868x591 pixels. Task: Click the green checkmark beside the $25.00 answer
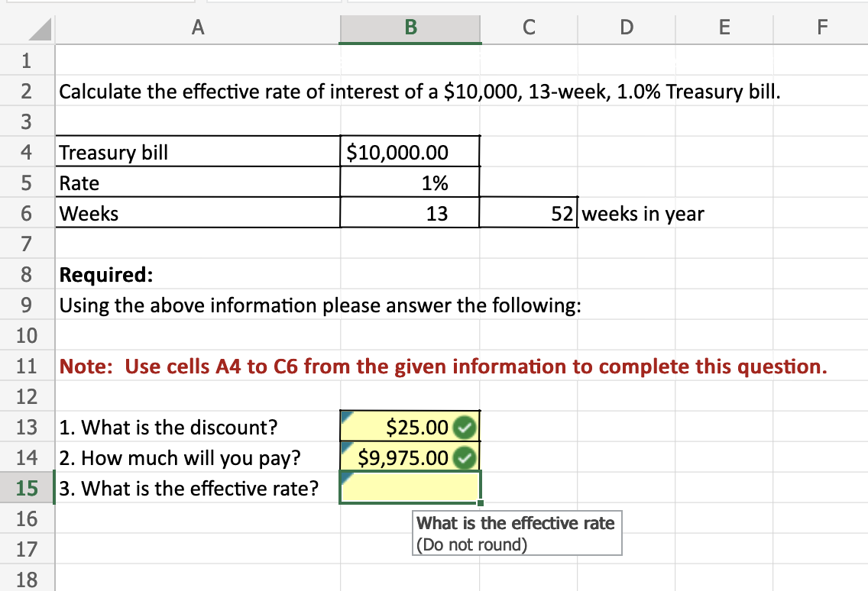coord(465,427)
